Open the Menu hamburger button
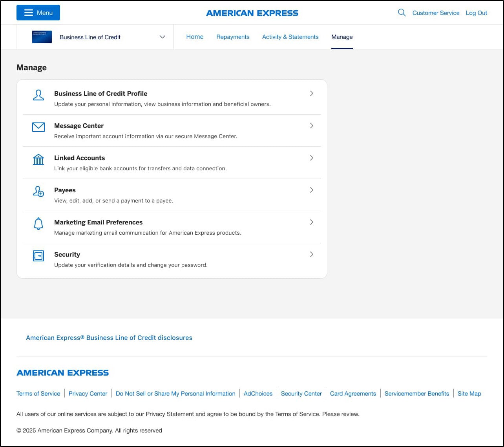Image resolution: width=504 pixels, height=447 pixels. pyautogui.click(x=38, y=13)
